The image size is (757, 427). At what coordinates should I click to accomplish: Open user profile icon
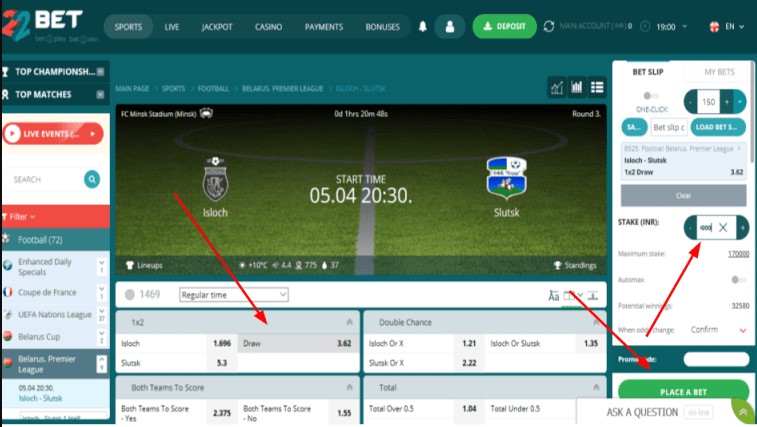coord(449,27)
